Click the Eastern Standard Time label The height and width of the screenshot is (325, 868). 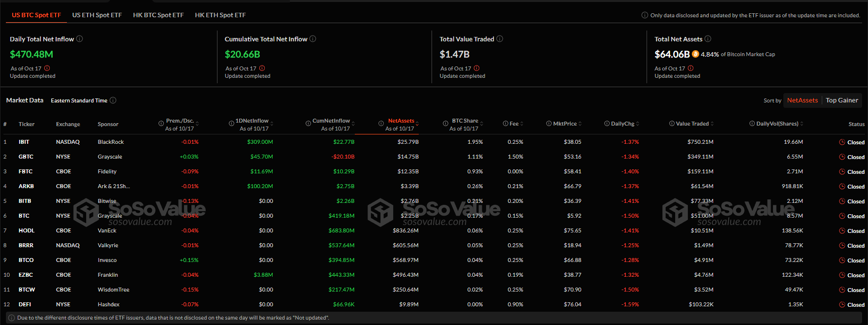79,100
